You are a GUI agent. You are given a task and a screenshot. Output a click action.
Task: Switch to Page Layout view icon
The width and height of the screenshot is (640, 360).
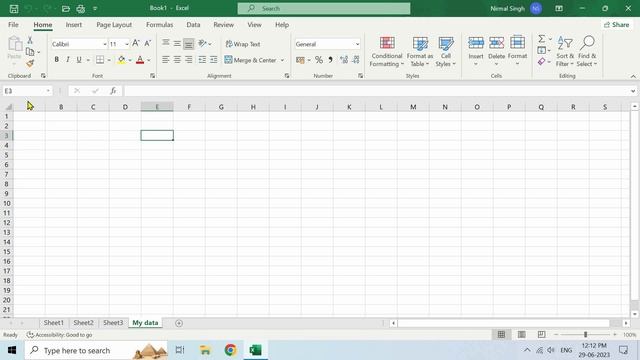point(521,335)
